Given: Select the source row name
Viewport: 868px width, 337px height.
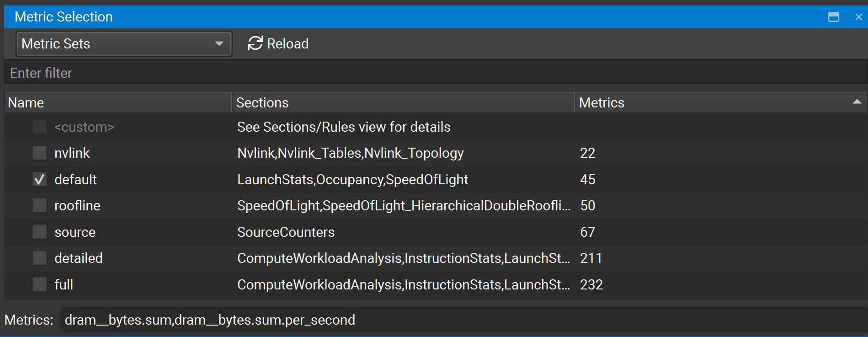Looking at the screenshot, I should click(75, 232).
